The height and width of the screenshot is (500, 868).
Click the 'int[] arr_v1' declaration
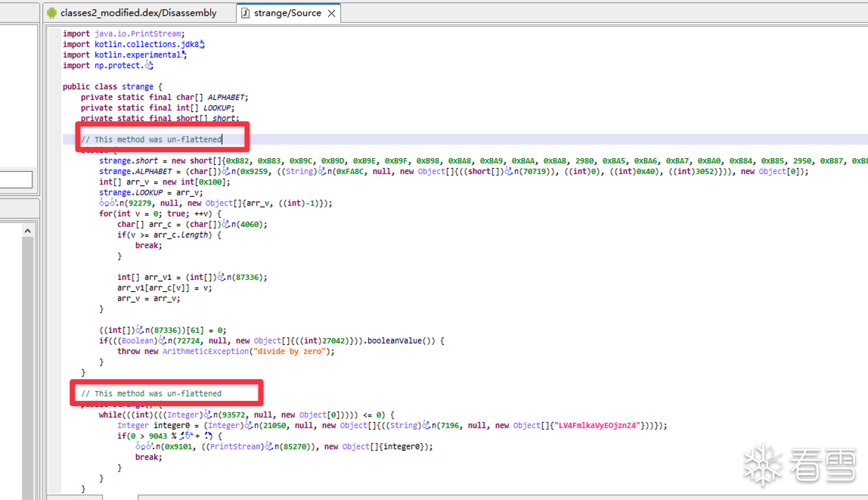192,278
